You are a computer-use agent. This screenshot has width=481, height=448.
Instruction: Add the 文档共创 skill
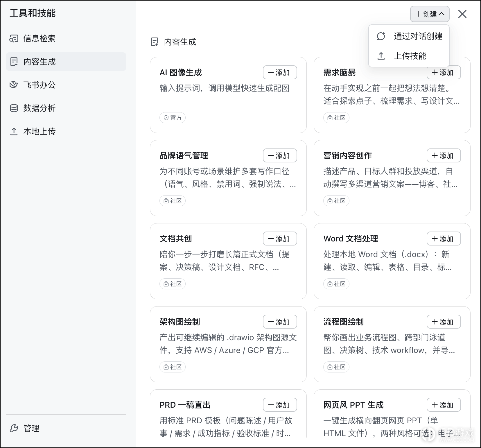[x=280, y=239]
